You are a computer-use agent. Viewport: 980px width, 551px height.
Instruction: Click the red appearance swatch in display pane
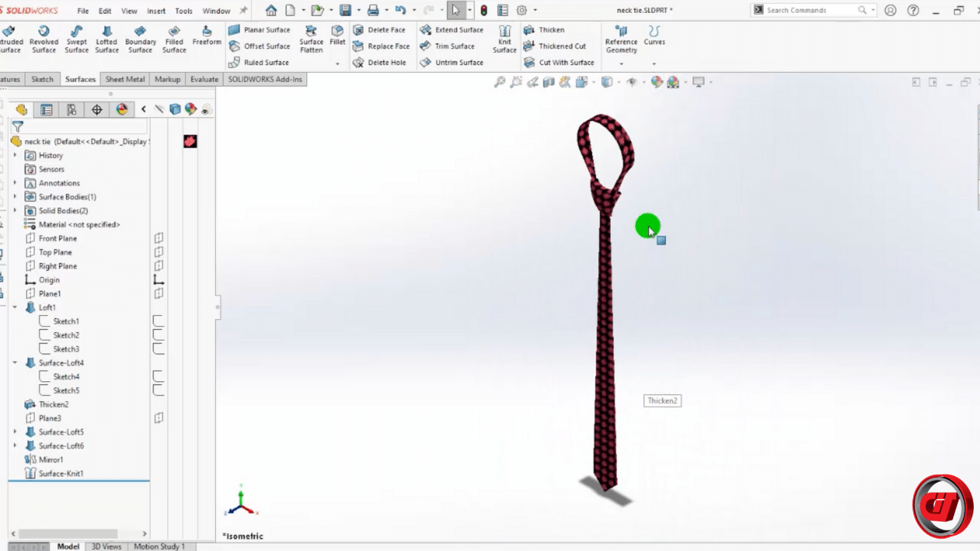(x=190, y=142)
